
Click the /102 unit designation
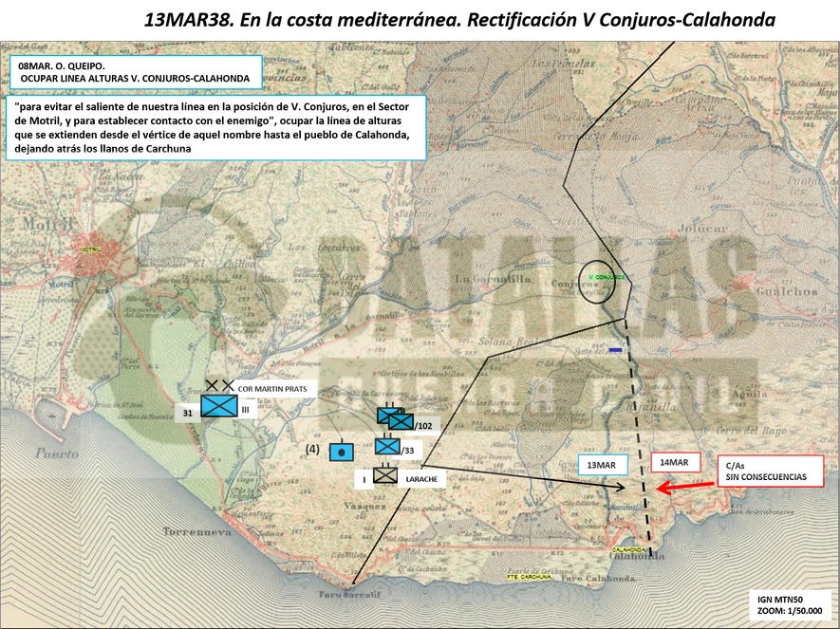tap(423, 426)
